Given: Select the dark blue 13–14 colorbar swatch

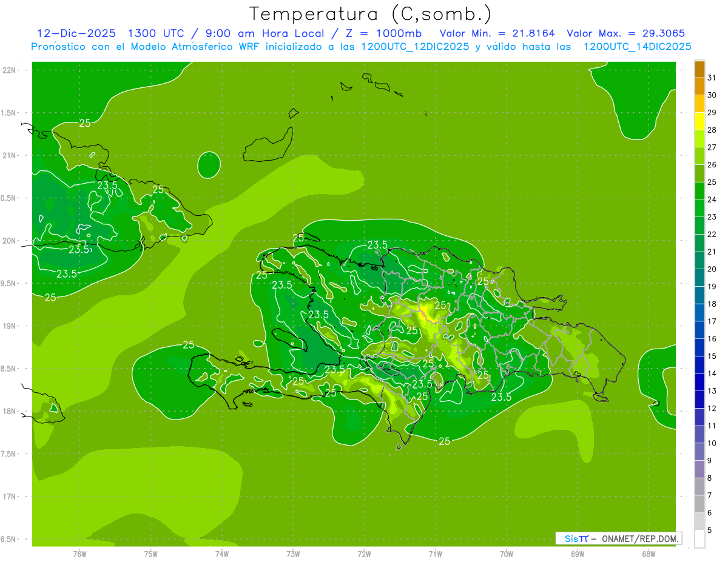Looking at the screenshot, I should click(x=699, y=383).
